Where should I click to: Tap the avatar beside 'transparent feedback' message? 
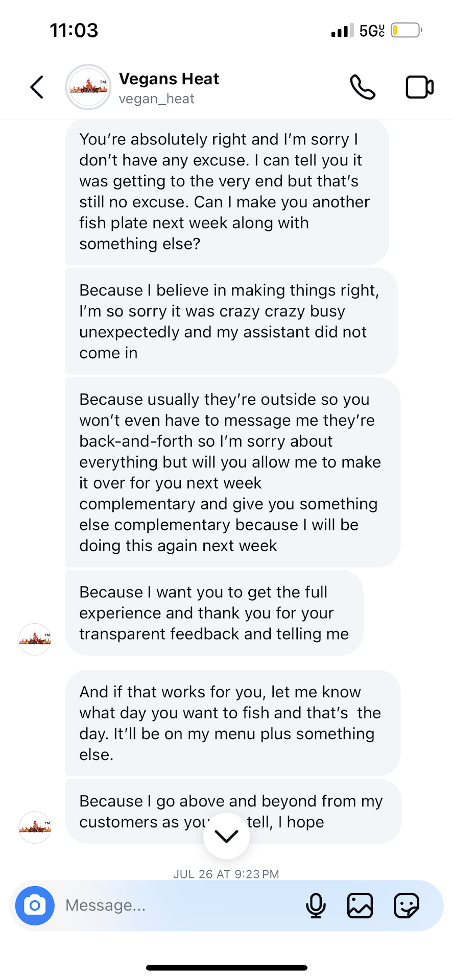click(x=35, y=639)
